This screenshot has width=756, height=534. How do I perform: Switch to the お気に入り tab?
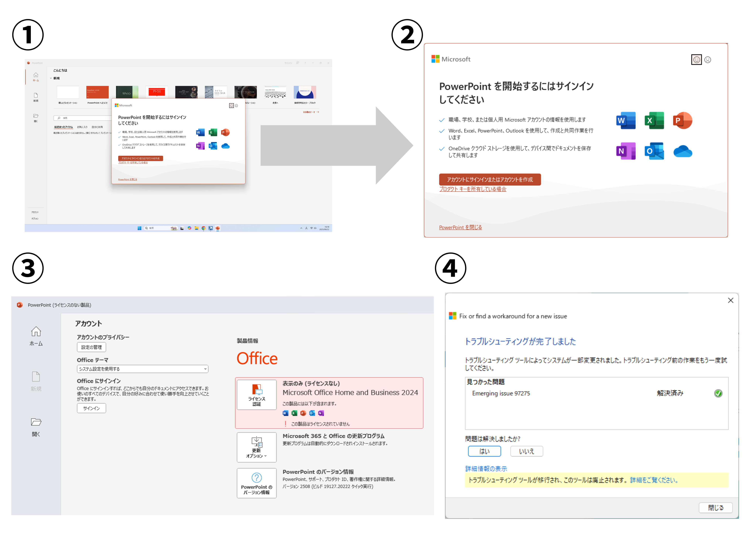(x=82, y=127)
